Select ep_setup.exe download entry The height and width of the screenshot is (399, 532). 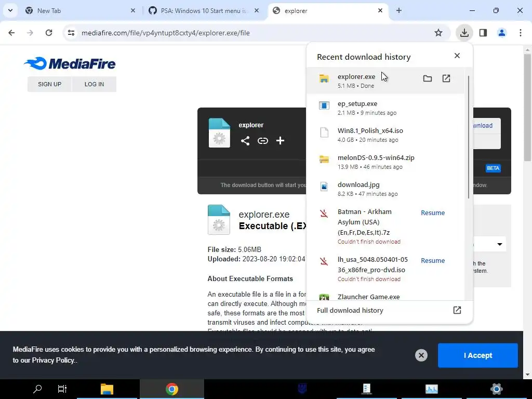pyautogui.click(x=385, y=108)
